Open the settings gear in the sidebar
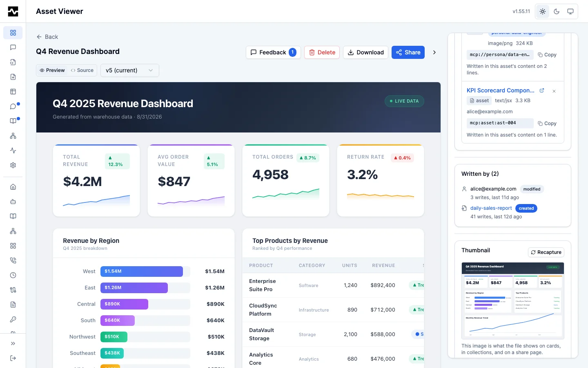This screenshot has height=368, width=588. [13, 165]
